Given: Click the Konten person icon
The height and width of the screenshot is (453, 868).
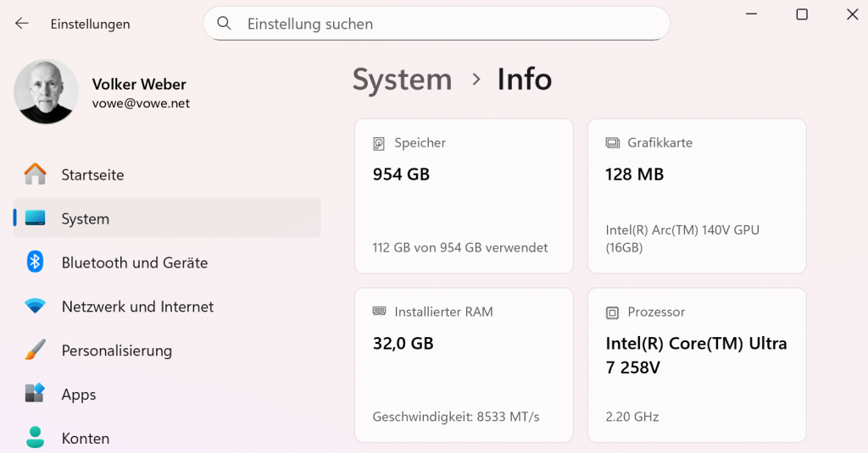Looking at the screenshot, I should point(35,438).
